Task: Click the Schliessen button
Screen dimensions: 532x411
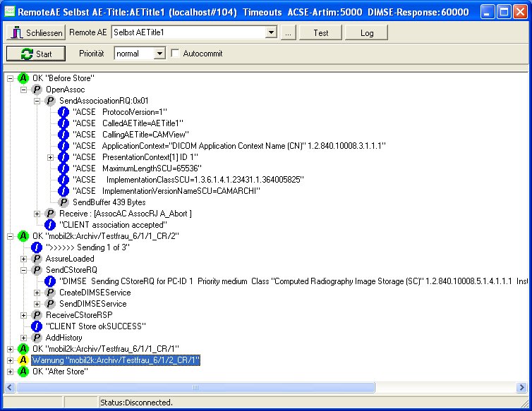Action: click(x=36, y=32)
